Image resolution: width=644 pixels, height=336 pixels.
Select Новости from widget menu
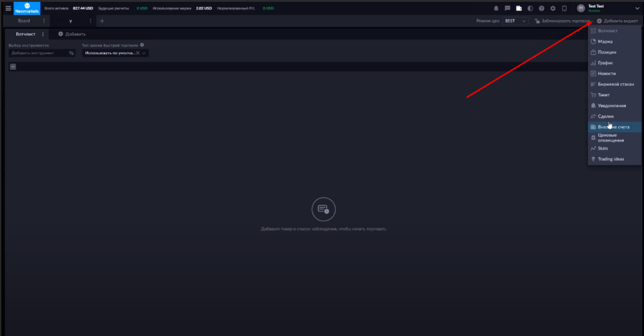[614, 74]
